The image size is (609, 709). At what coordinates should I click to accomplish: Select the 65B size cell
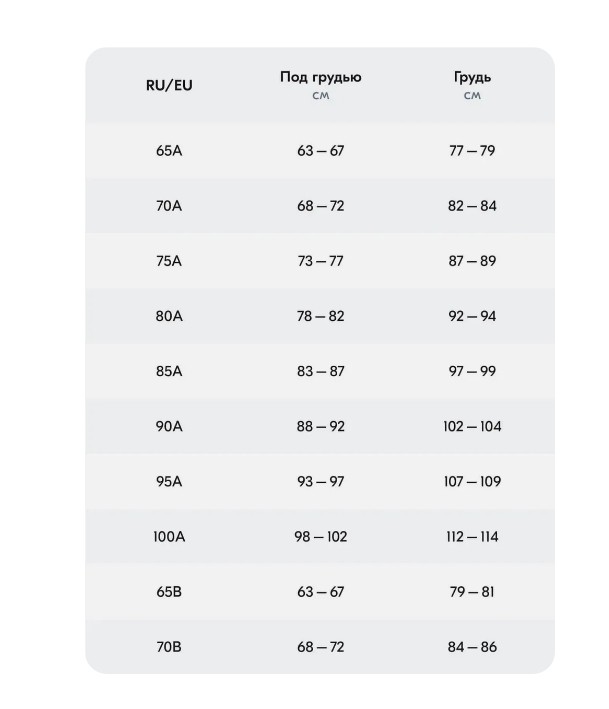pos(169,592)
